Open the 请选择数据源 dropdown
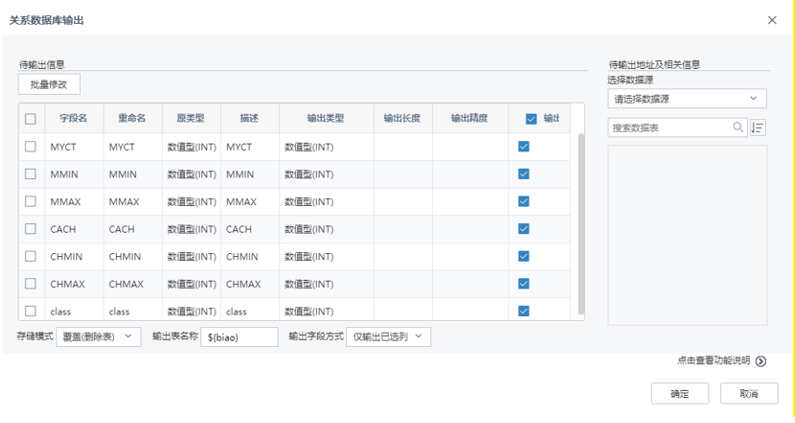This screenshot has height=423, width=795. point(687,98)
